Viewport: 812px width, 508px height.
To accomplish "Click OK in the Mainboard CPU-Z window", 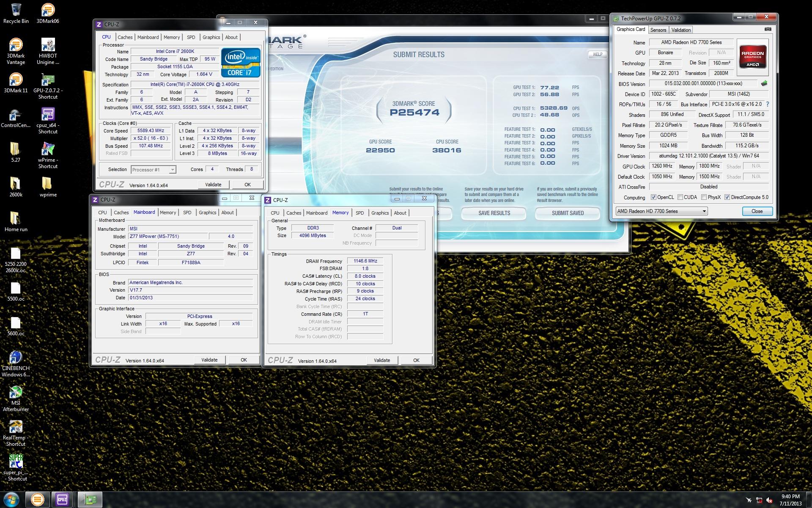I will point(244,360).
